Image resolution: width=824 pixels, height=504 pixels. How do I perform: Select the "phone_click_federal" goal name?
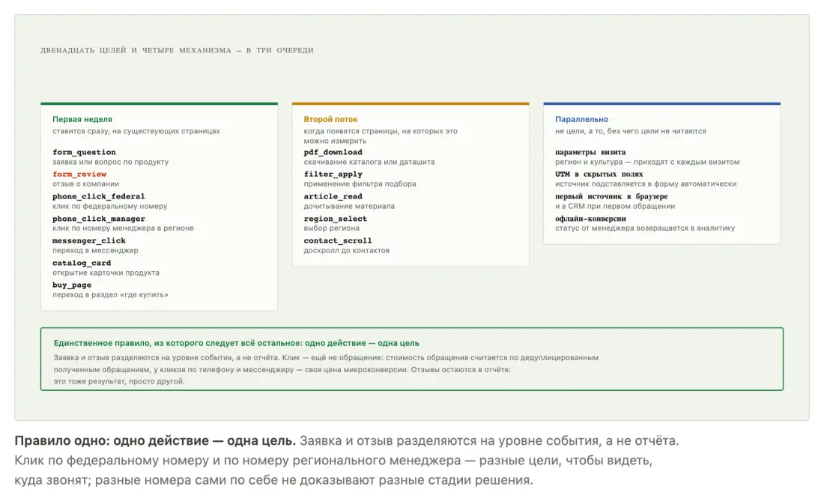pos(99,196)
